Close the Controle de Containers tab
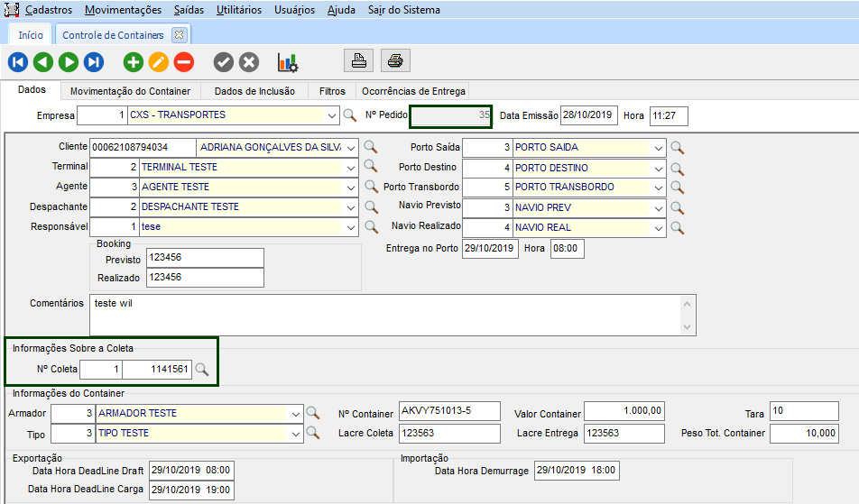Screen dimensions: 859x504 click(179, 35)
